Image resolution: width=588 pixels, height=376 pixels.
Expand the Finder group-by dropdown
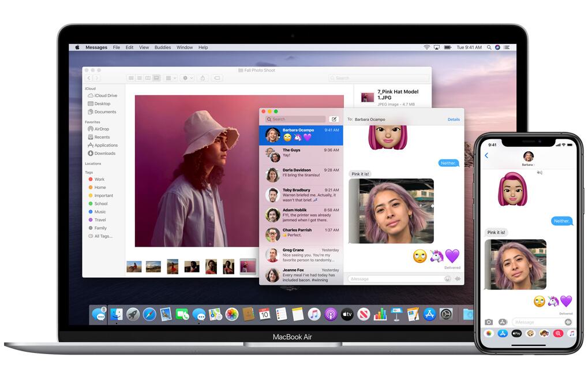(171, 78)
